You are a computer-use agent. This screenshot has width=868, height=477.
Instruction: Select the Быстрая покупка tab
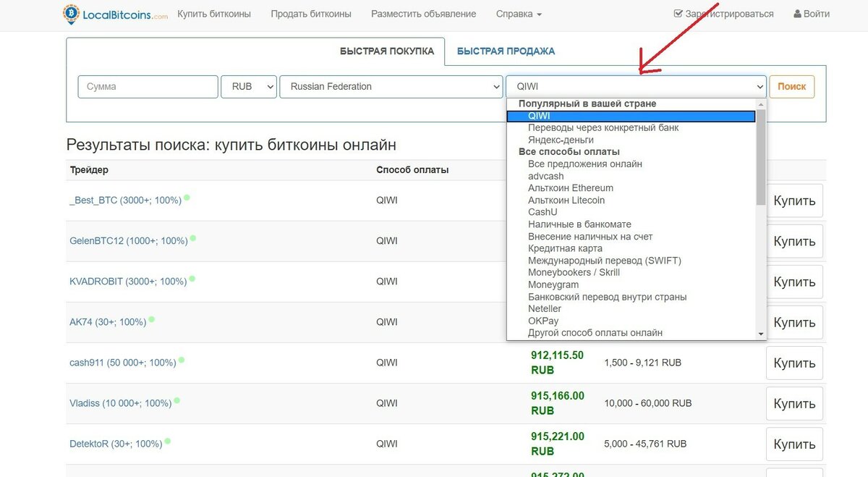[x=387, y=51]
